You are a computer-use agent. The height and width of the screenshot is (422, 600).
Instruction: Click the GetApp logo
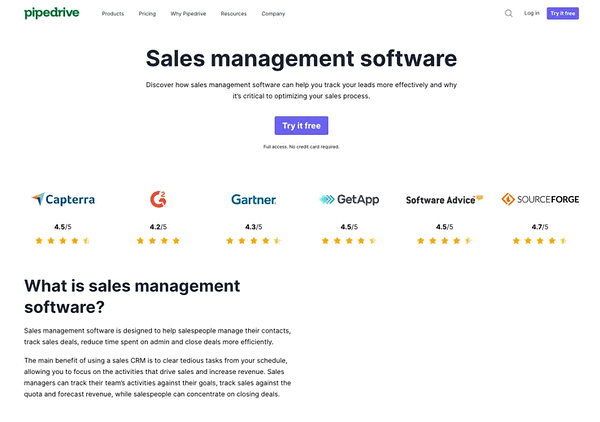coord(349,199)
